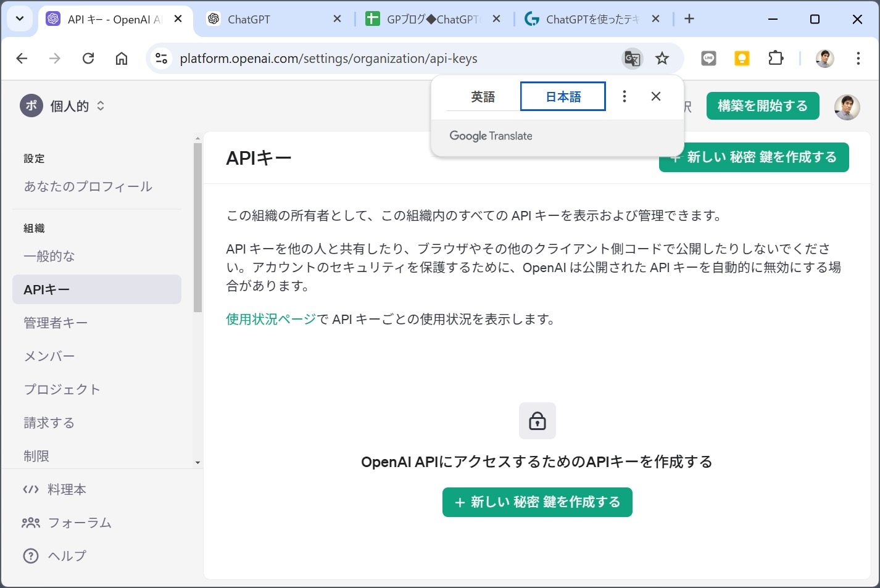The image size is (880, 588).
Task: Click the 設定 section heading
Action: click(x=34, y=159)
